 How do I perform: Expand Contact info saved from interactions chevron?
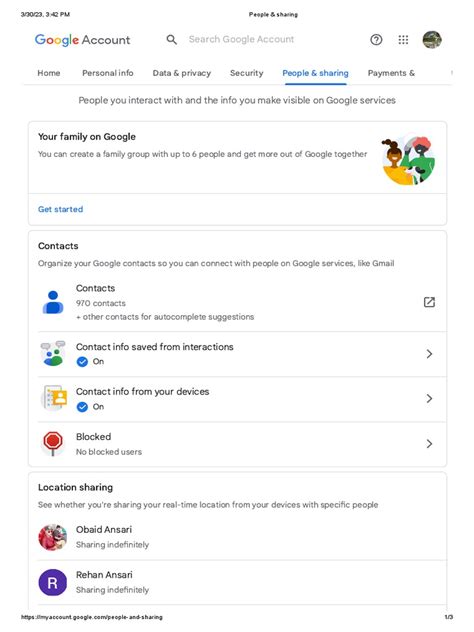click(x=429, y=354)
